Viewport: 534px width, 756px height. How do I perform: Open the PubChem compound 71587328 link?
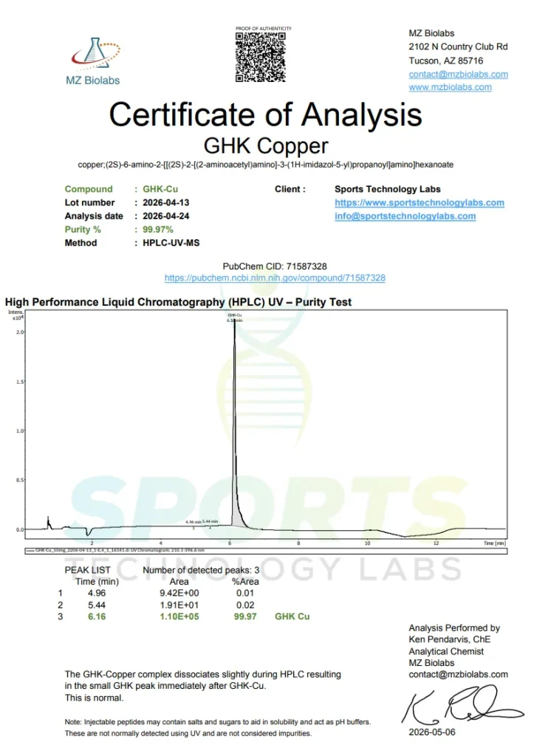click(x=275, y=278)
